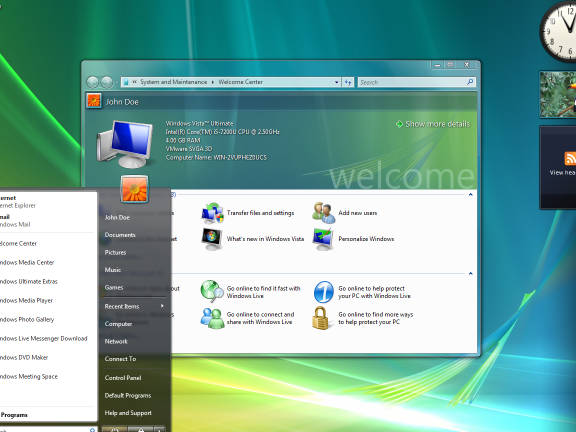
Task: Show All Programs list in Start menu
Action: coord(14,415)
